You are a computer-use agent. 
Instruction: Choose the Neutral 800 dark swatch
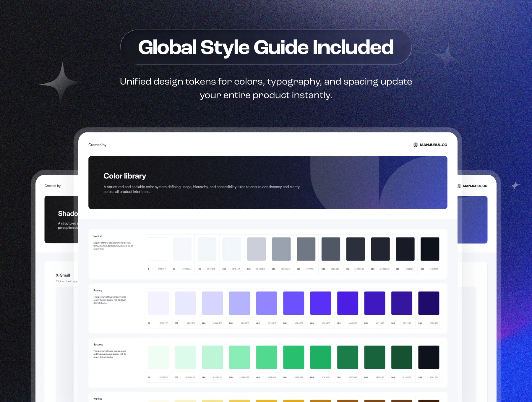coord(380,249)
